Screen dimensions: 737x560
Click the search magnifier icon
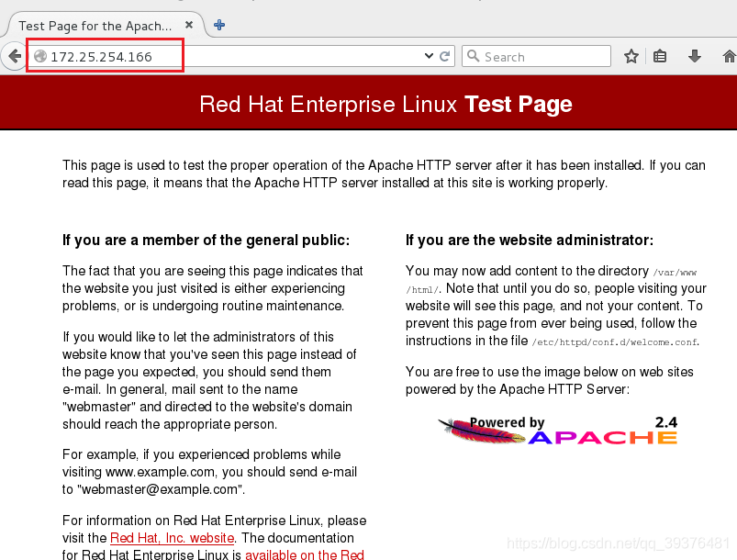[x=474, y=56]
